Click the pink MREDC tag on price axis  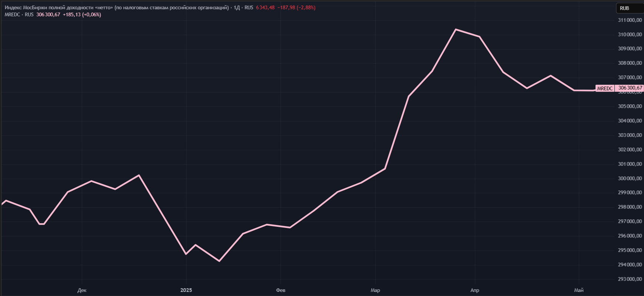tap(605, 88)
